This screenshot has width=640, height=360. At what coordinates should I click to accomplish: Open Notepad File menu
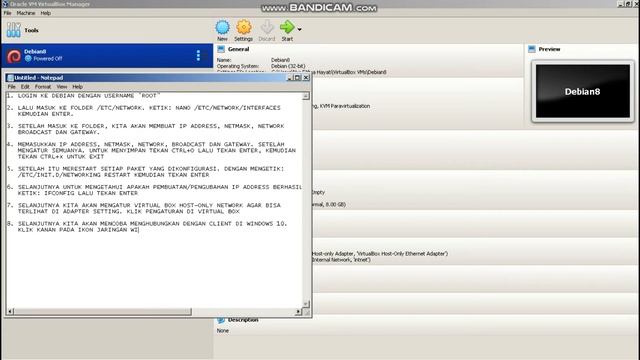(x=11, y=87)
